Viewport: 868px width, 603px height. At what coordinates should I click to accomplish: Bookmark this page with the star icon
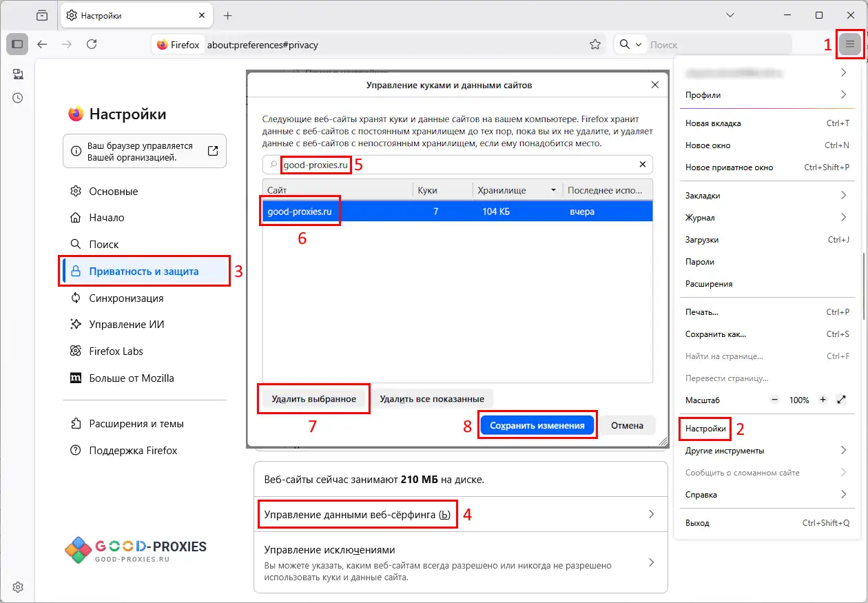click(x=595, y=44)
